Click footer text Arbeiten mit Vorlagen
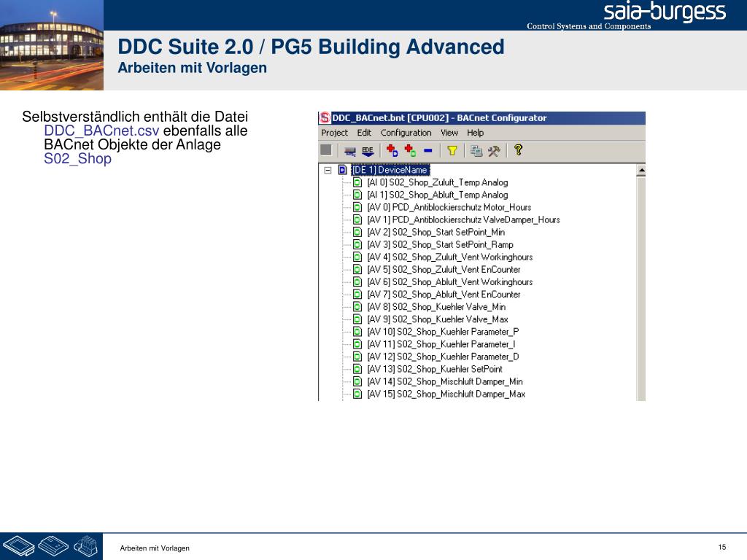 (155, 548)
